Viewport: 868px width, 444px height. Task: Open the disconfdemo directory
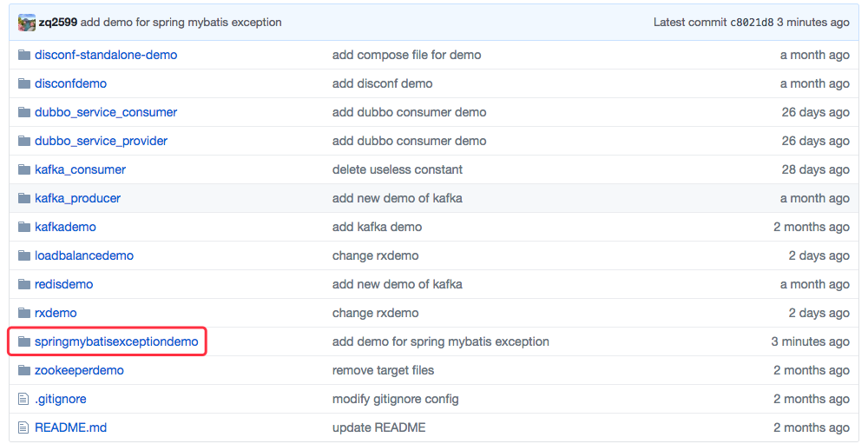tap(70, 83)
